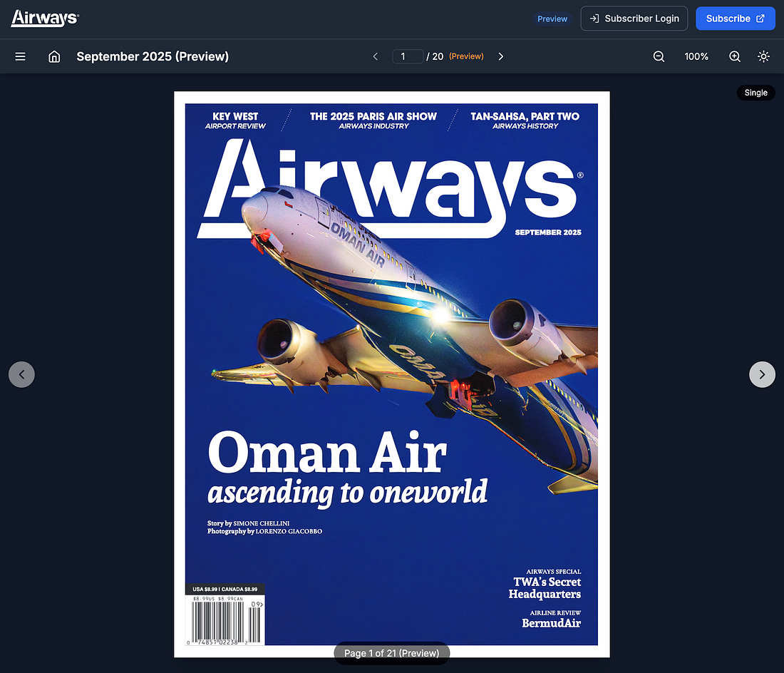This screenshot has height=673, width=784.
Task: Zoom in with the plus magnifier
Action: point(735,56)
